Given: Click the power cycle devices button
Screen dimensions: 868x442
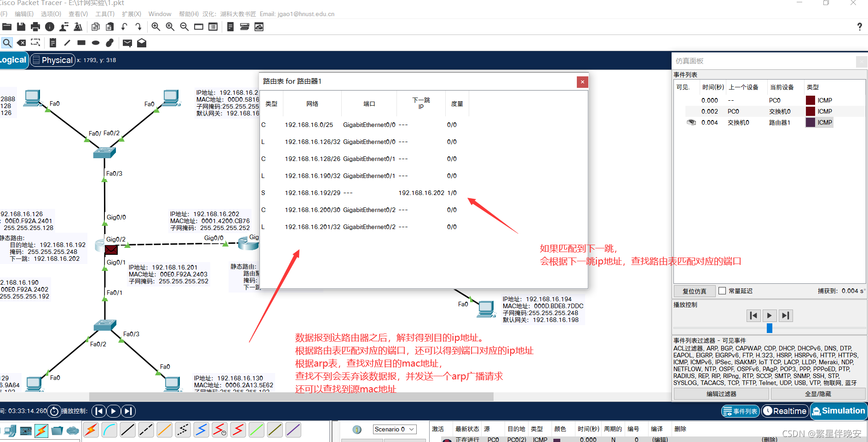Looking at the screenshot, I should point(54,411).
